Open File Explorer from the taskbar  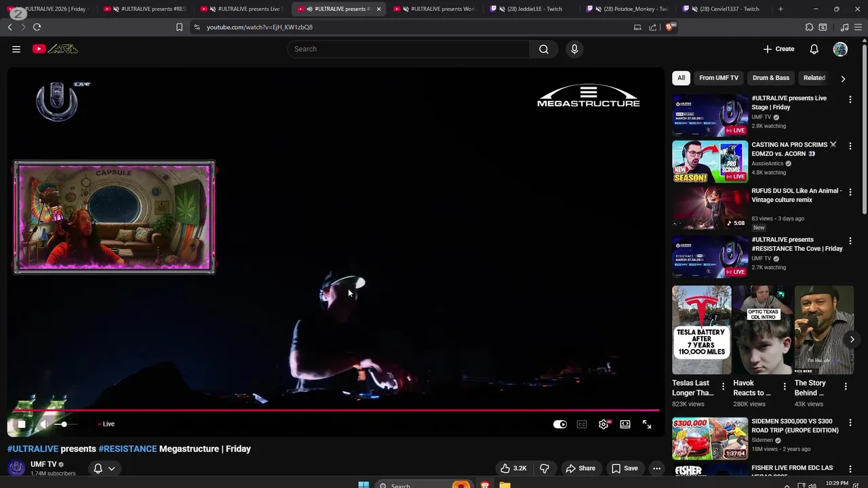point(505,485)
